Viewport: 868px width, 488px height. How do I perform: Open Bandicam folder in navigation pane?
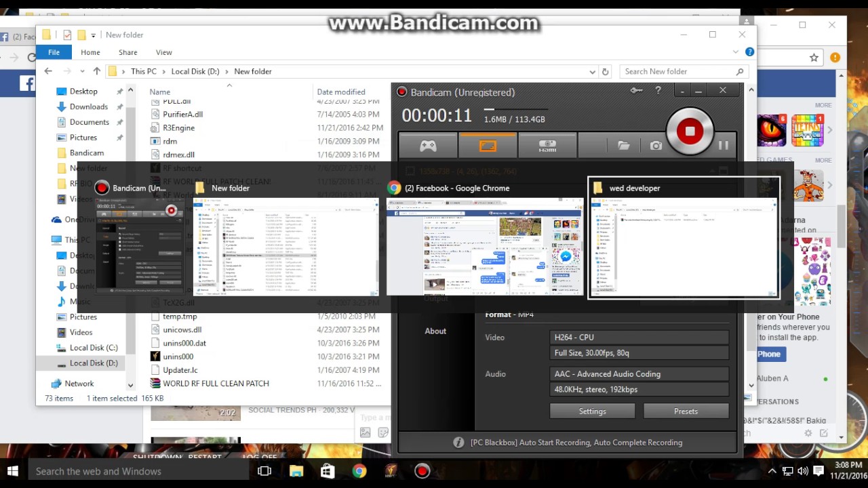coord(87,153)
